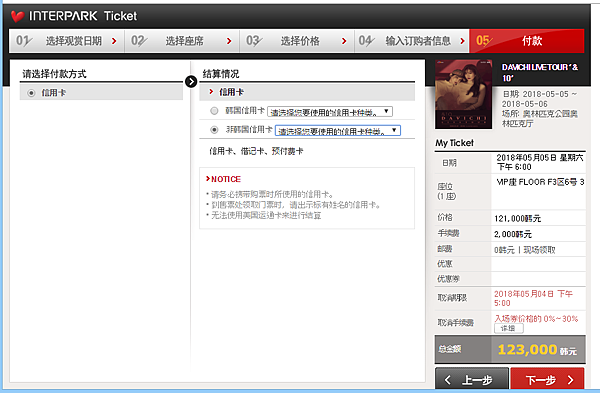
Task: Click the My Ticket heading
Action: pyautogui.click(x=455, y=143)
